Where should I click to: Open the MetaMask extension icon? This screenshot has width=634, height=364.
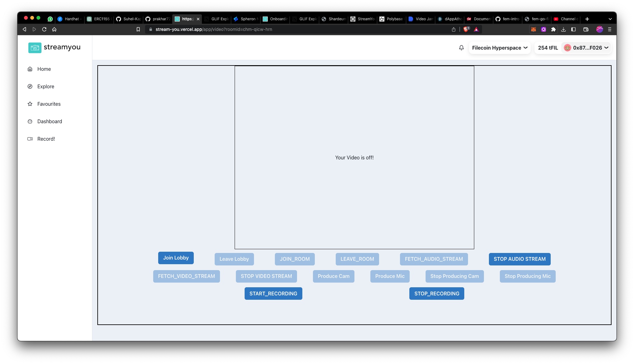tap(534, 29)
